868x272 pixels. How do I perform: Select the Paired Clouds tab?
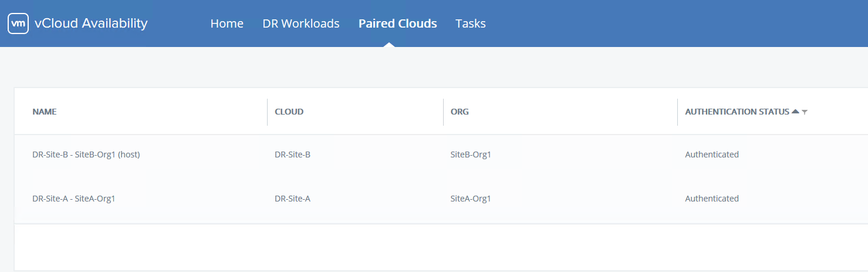click(397, 23)
